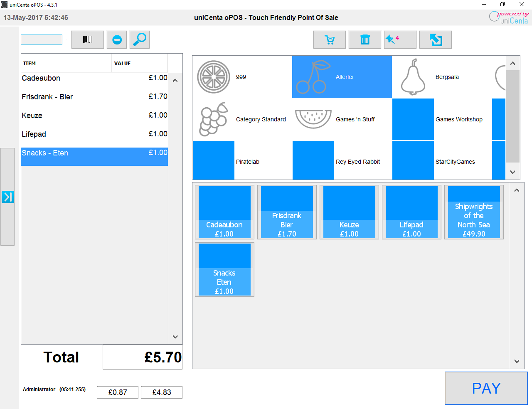
Task: Open Category Standard grapes category
Action: pos(242,119)
